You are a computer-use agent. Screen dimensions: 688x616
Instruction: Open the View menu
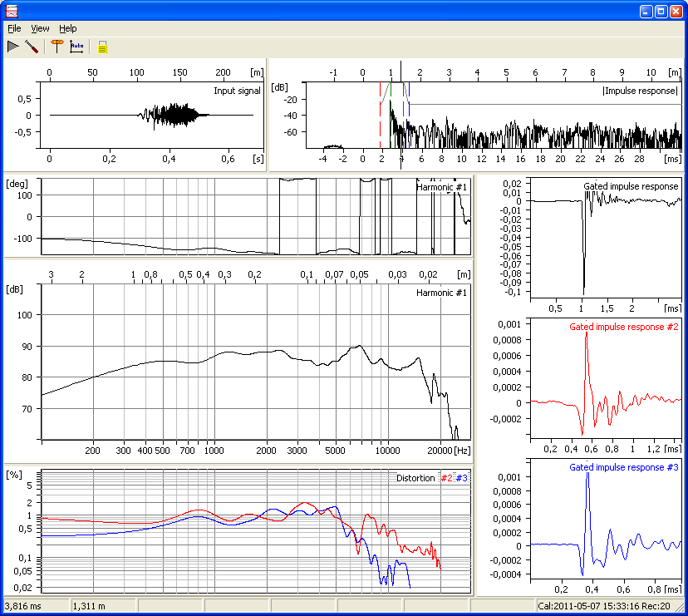40,28
